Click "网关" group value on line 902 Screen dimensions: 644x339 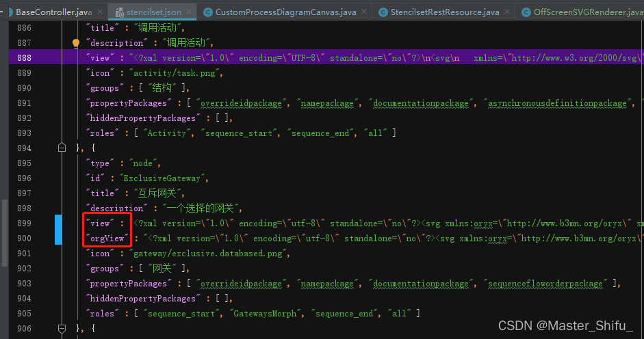point(162,269)
